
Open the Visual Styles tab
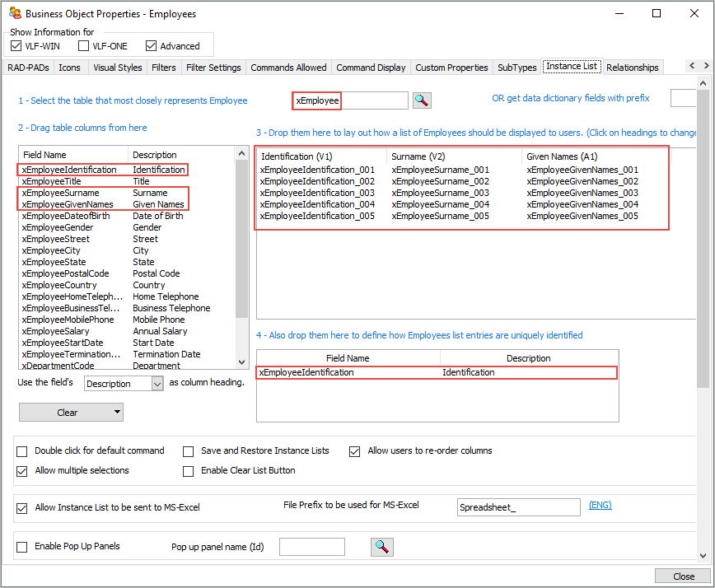118,68
